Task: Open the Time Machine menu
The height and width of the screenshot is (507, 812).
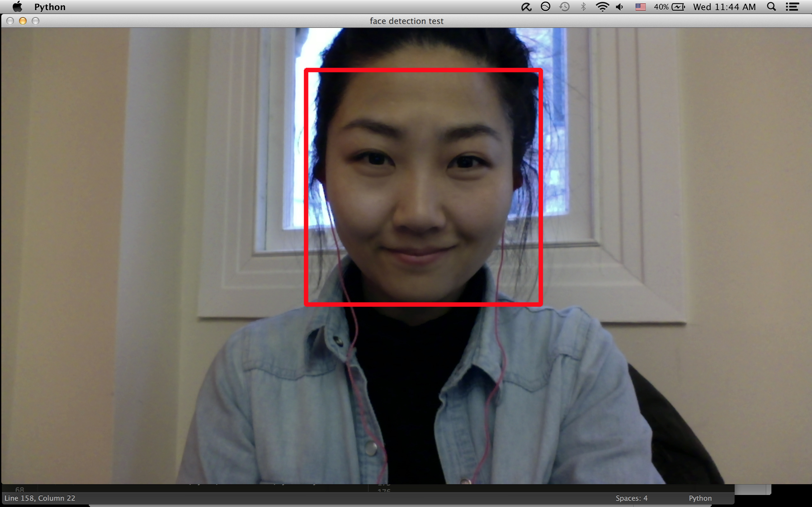Action: (565, 7)
